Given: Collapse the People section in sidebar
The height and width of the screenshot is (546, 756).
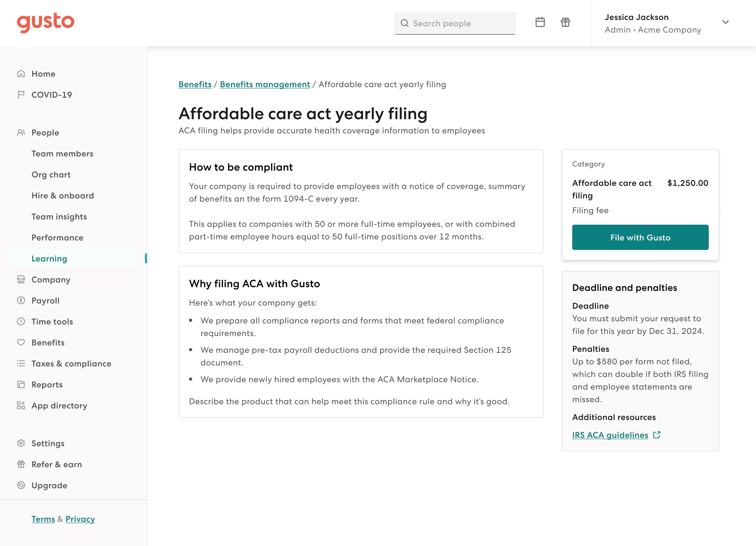Looking at the screenshot, I should pyautogui.click(x=45, y=133).
